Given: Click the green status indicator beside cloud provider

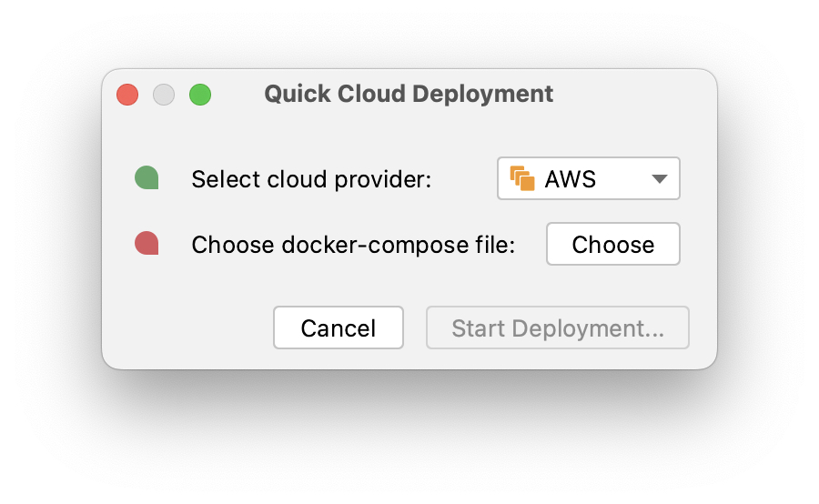Looking at the screenshot, I should (147, 178).
